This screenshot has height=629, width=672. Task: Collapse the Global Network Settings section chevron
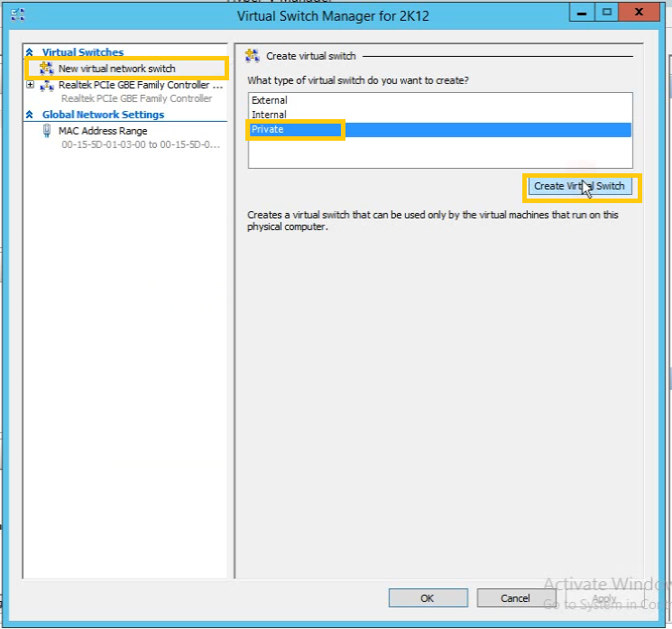(29, 115)
